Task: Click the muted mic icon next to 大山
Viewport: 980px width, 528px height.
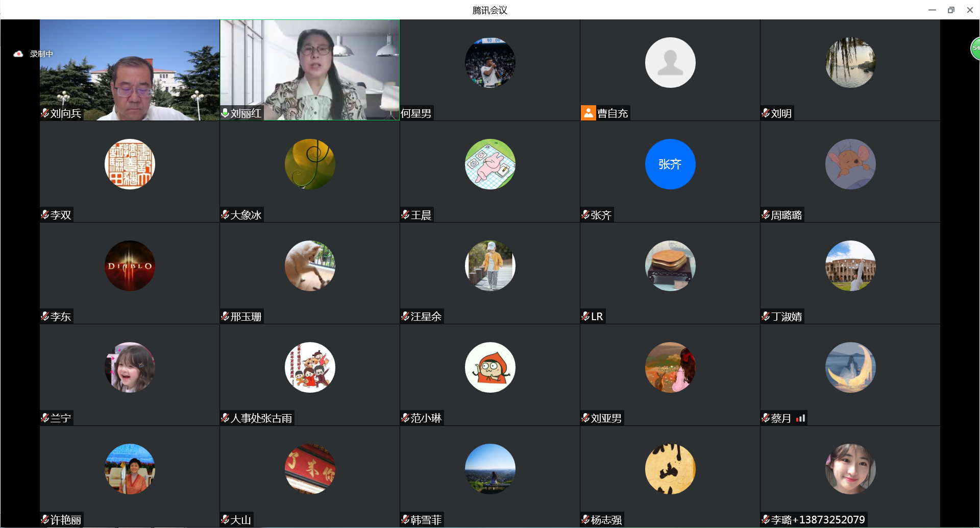Action: (x=225, y=519)
